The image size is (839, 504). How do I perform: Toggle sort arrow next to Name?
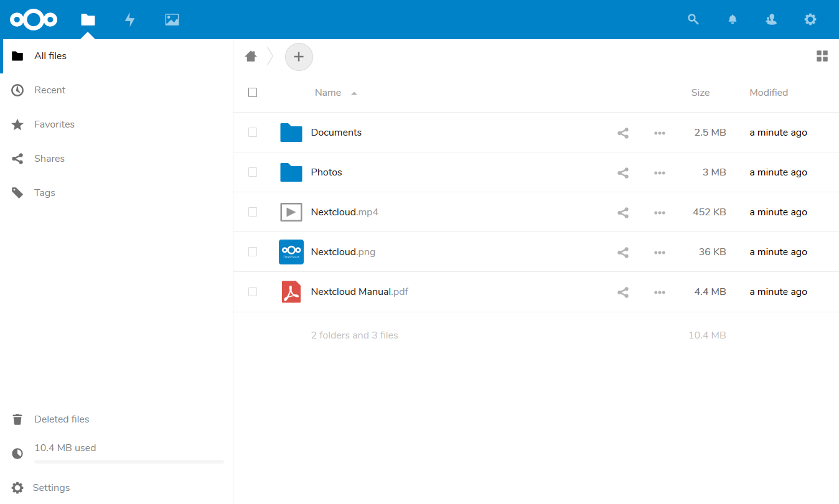(x=354, y=93)
